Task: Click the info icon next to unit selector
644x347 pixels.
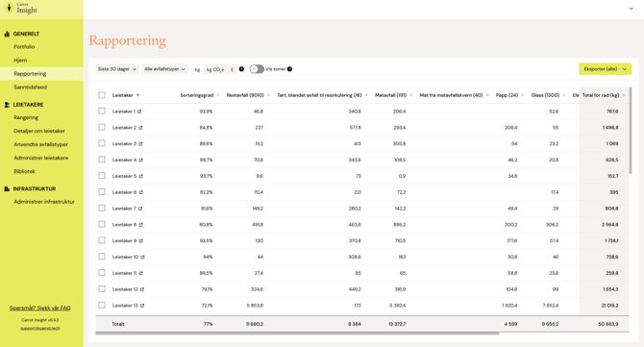Action: tap(241, 69)
